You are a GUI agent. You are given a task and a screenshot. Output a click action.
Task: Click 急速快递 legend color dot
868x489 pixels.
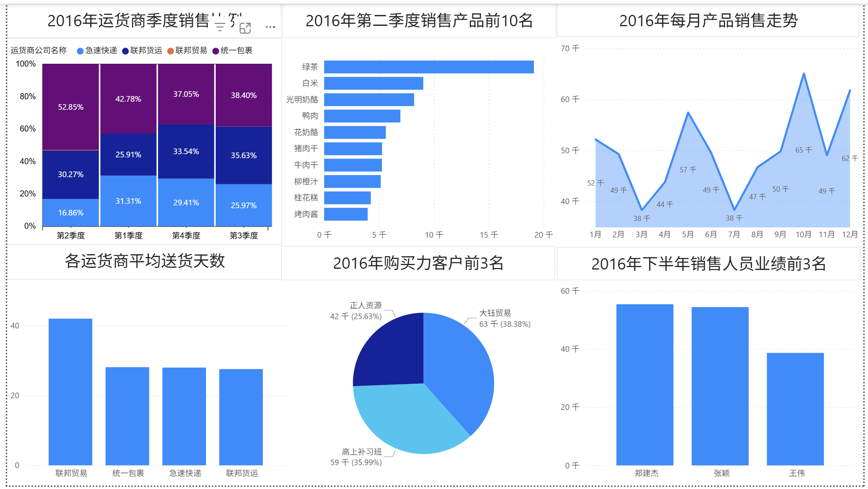click(80, 51)
